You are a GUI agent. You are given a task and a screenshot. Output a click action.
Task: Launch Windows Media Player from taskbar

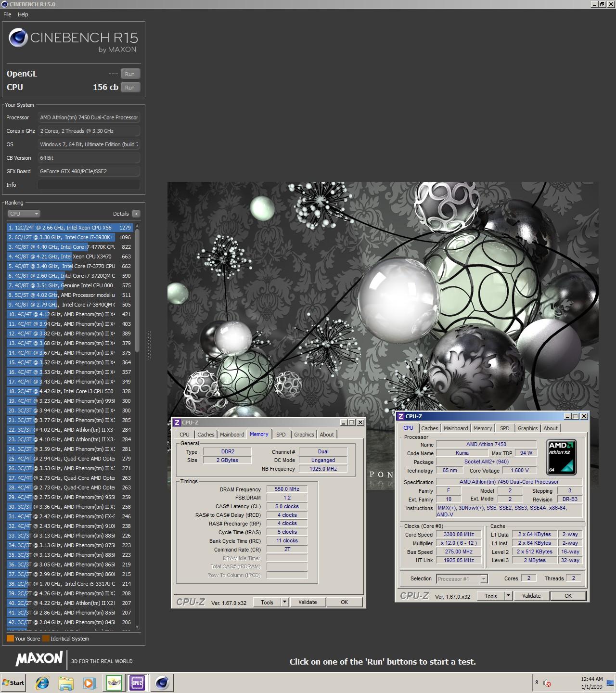click(89, 682)
